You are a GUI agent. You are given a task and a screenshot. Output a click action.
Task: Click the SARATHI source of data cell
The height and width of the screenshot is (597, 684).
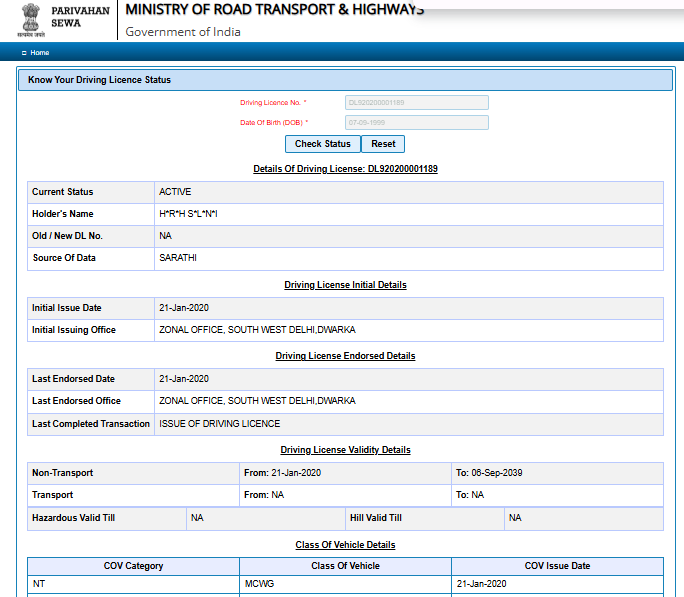point(178,258)
